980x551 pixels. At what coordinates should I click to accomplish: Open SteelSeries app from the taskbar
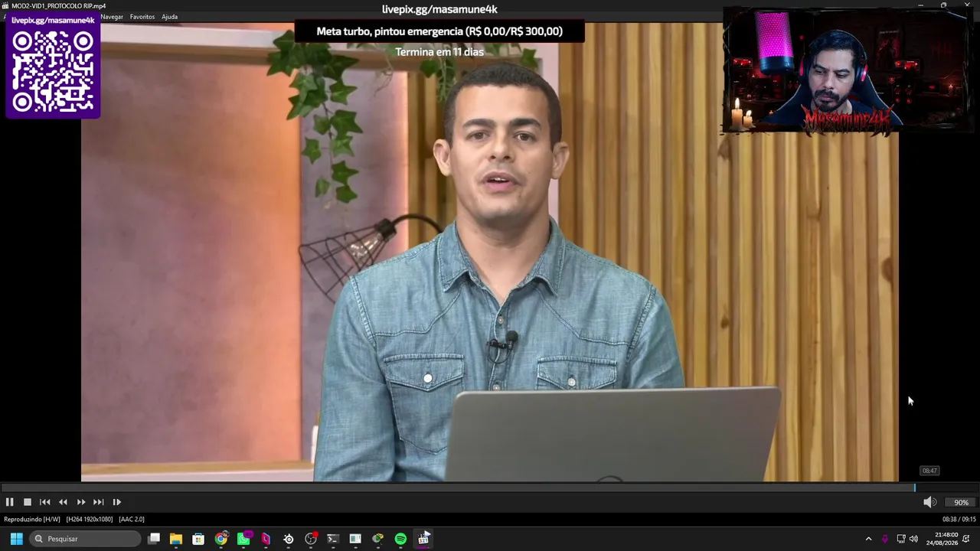tap(288, 539)
